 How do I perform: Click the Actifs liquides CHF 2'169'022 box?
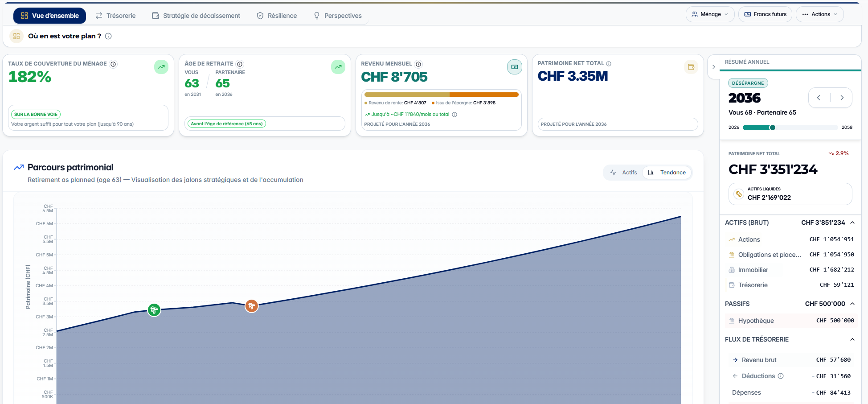[x=790, y=194]
